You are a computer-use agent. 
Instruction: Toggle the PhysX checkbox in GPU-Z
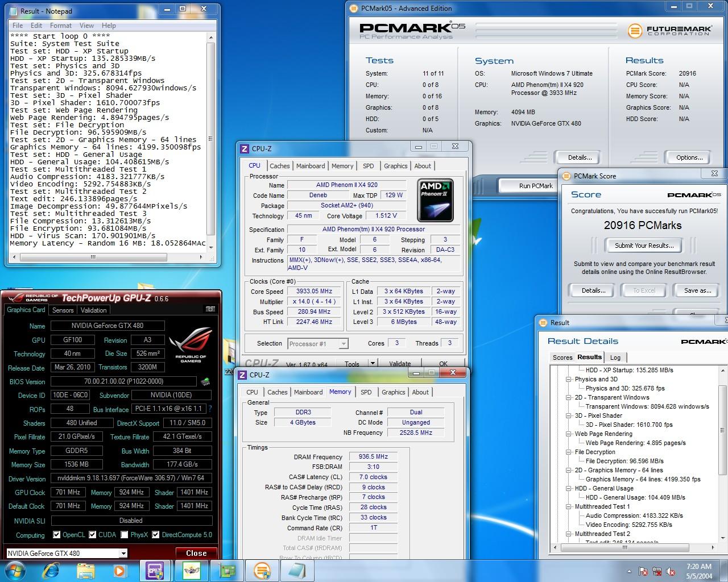click(124, 535)
